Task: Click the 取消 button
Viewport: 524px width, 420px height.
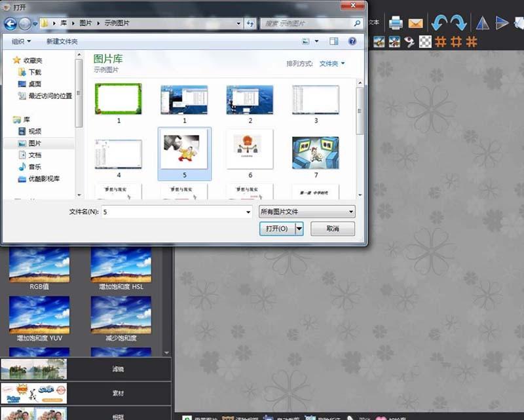Action: pos(333,229)
